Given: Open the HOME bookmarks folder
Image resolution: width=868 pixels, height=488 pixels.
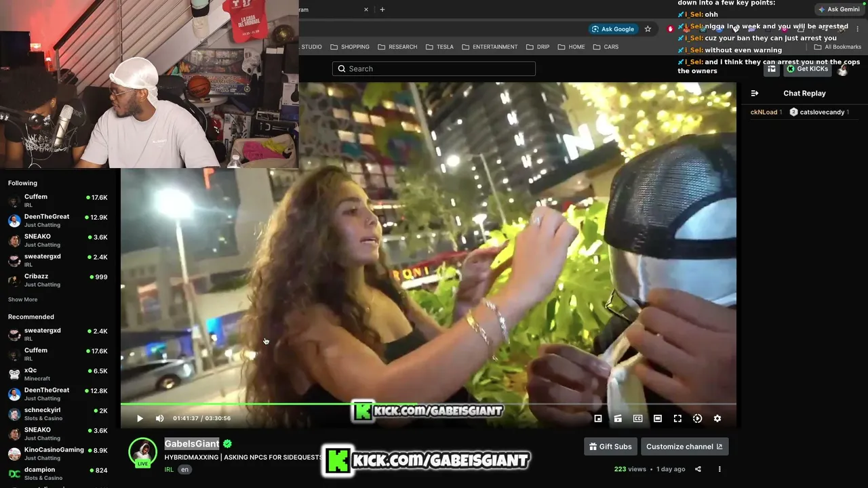Looking at the screenshot, I should [571, 47].
